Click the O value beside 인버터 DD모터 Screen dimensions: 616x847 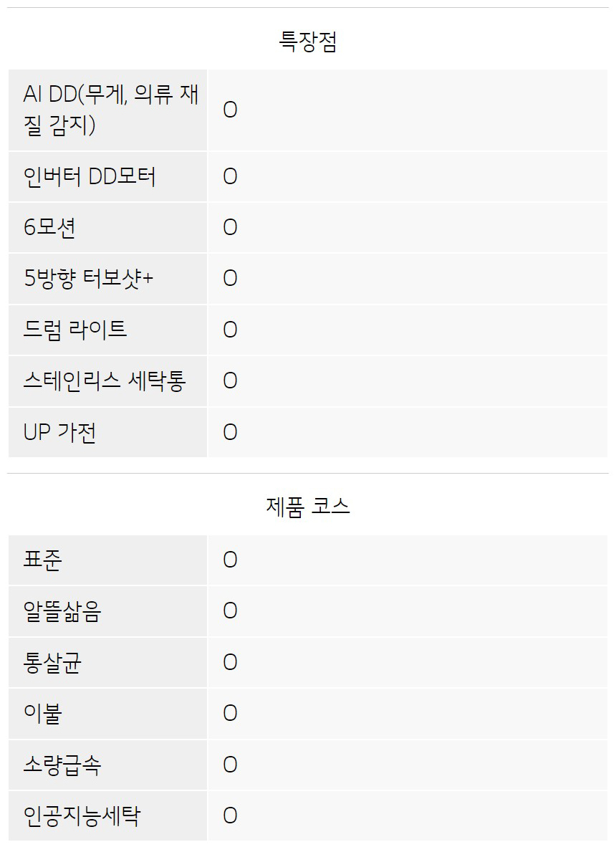tap(230, 177)
